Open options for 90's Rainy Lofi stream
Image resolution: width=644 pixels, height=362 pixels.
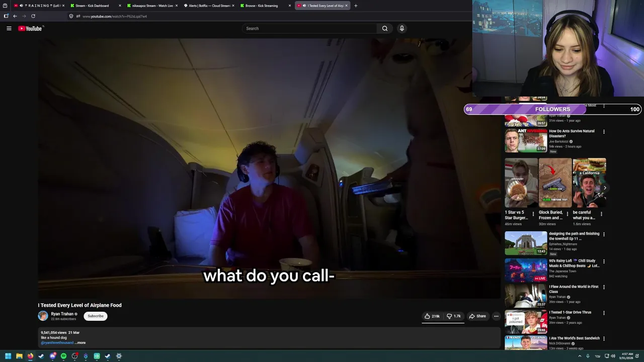[604, 261]
